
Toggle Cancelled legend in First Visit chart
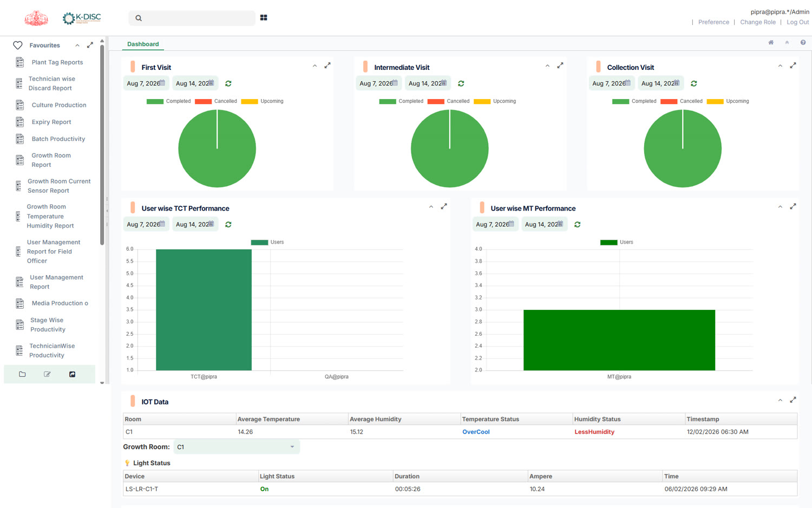[216, 101]
